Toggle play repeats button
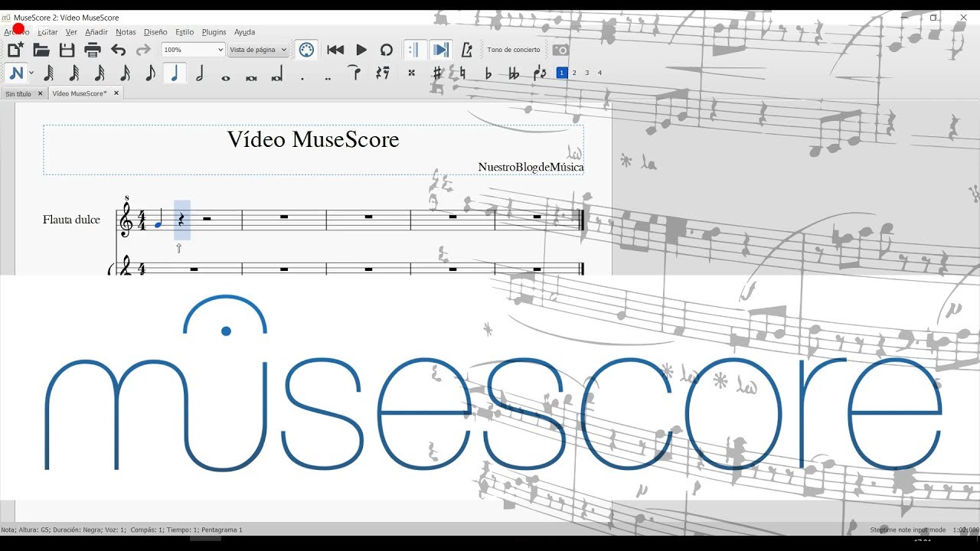Screen dimensions: 980x551 coord(414,50)
